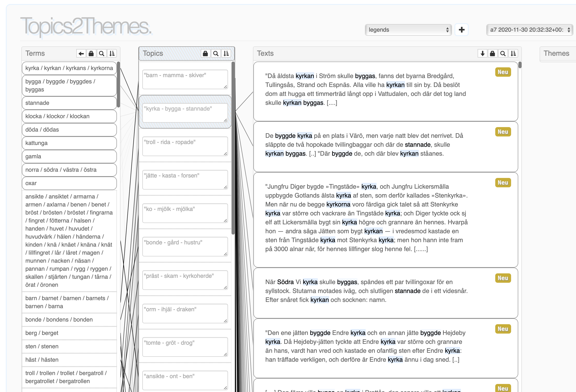Click the left arrow icon in Terms panel

81,54
